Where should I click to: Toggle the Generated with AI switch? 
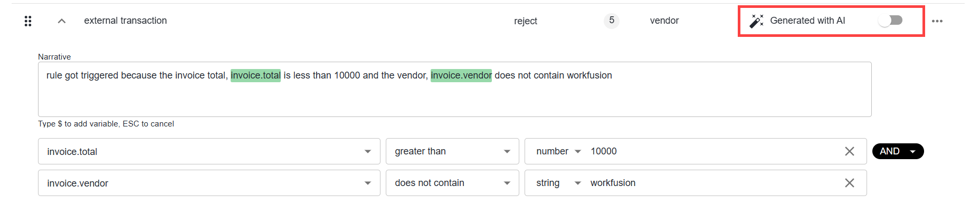click(x=891, y=21)
